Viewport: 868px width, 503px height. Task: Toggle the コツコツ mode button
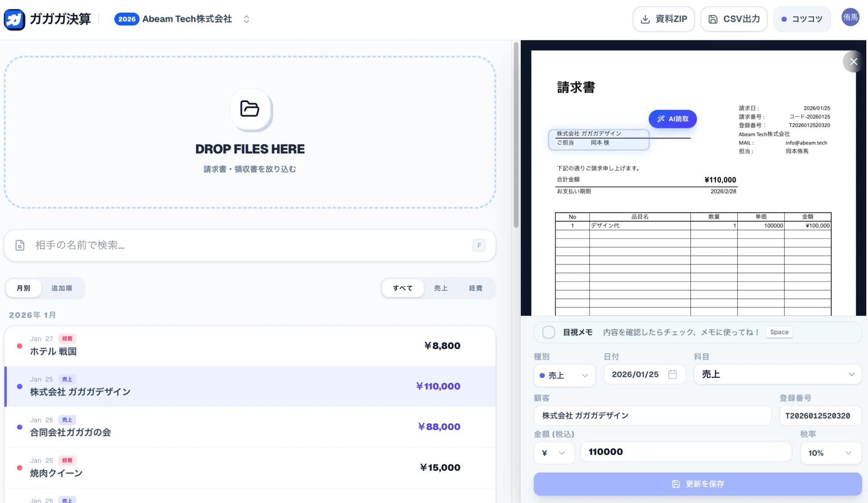(802, 19)
